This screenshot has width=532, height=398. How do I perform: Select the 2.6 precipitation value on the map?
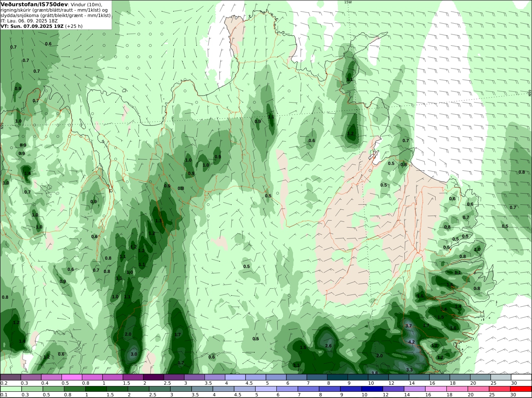pos(328,346)
